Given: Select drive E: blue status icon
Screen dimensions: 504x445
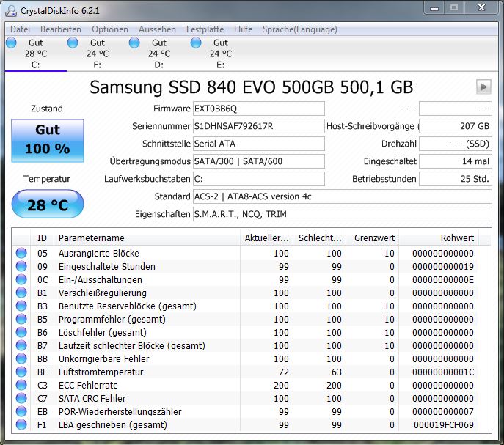Looking at the screenshot, I should tap(196, 43).
